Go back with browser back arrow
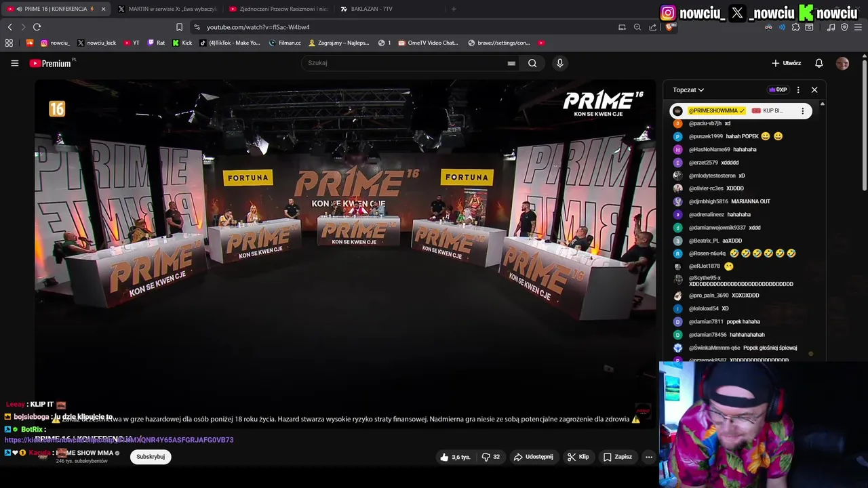The width and height of the screenshot is (868, 488). click(9, 27)
